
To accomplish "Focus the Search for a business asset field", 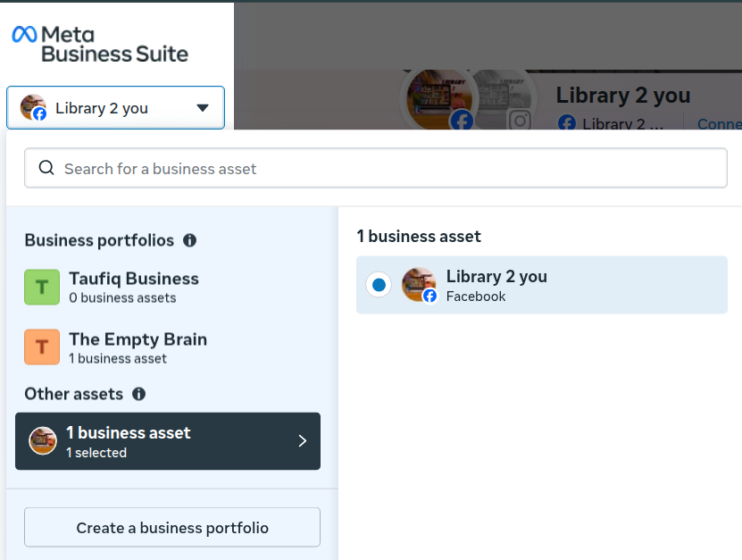I will (376, 168).
